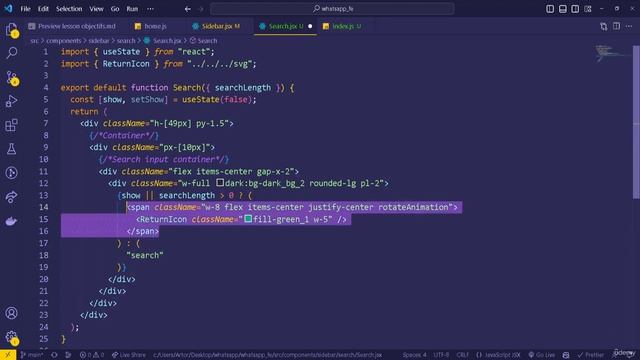This screenshot has height=360, width=640.
Task: Click the "search" string on line 18
Action: pyautogui.click(x=145, y=255)
